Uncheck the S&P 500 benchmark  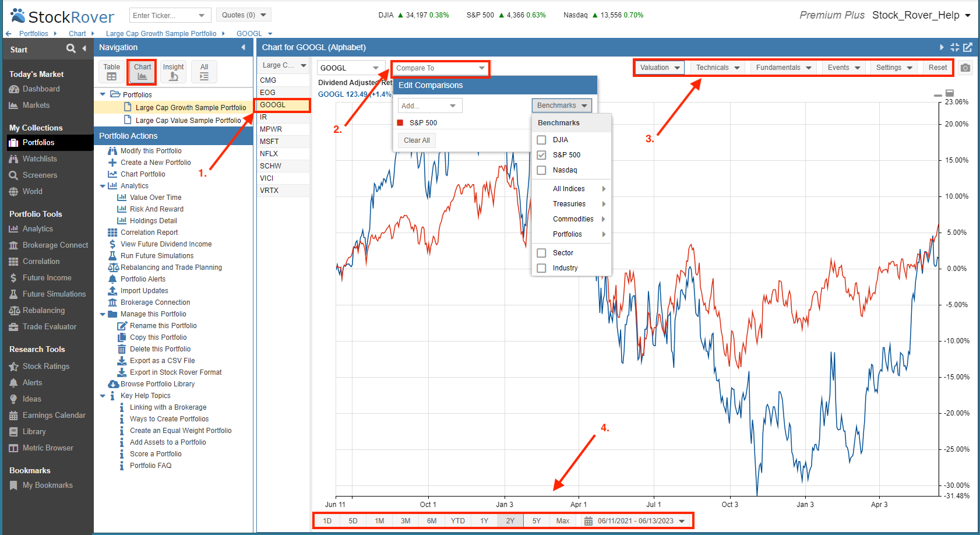click(x=541, y=155)
